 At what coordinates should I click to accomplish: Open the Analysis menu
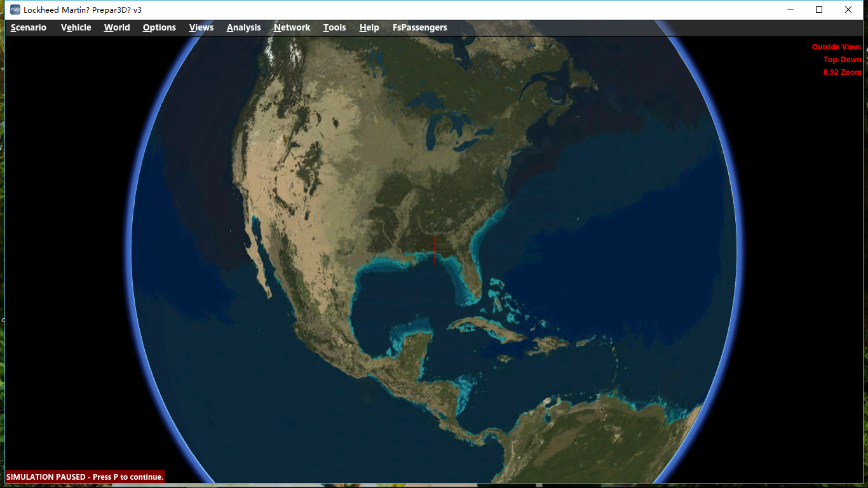tap(243, 27)
